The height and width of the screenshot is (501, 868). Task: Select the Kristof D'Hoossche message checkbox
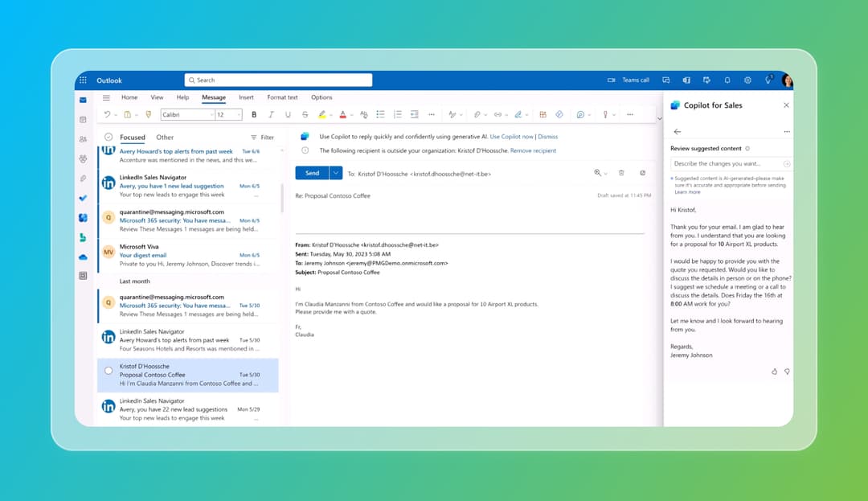click(108, 371)
